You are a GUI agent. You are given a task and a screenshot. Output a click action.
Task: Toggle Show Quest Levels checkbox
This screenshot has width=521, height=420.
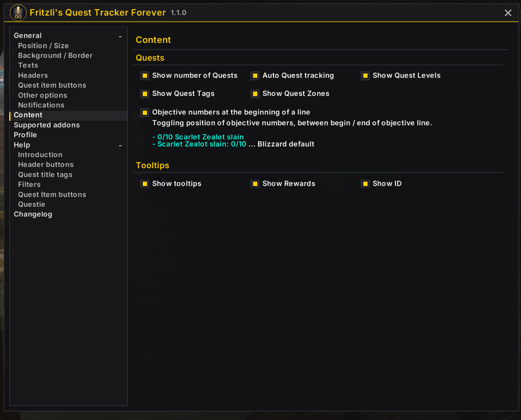(x=365, y=76)
